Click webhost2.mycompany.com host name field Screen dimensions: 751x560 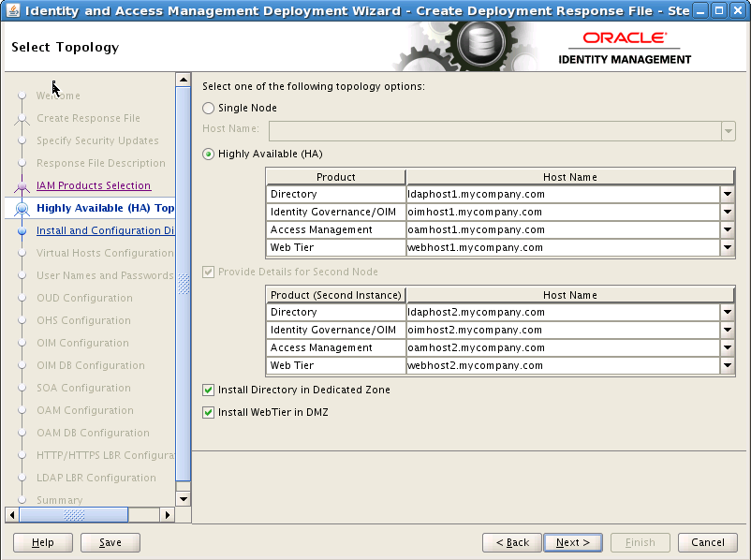(x=564, y=365)
